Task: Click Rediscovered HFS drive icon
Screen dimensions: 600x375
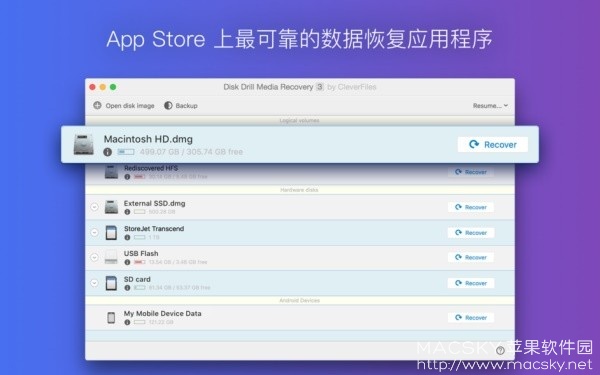Action: [x=111, y=172]
